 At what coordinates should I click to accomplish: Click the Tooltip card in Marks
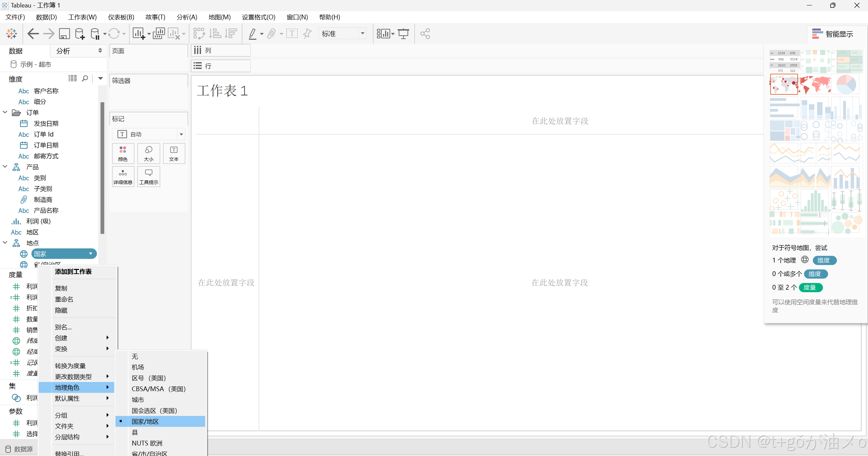coord(149,177)
